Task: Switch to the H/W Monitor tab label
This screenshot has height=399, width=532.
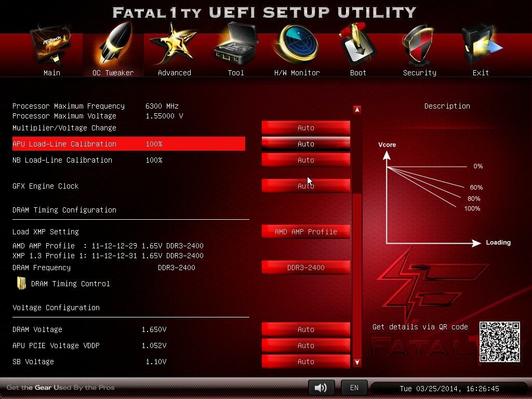Action: 297,73
